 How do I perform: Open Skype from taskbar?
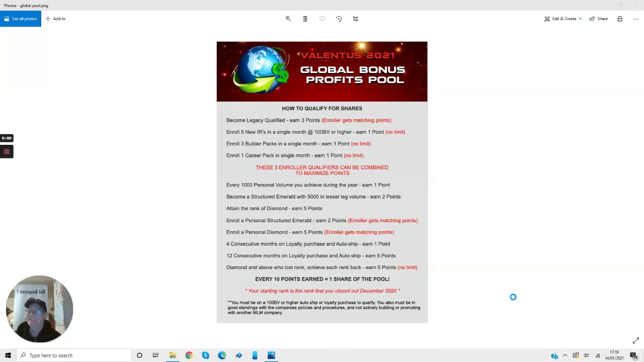point(205,355)
